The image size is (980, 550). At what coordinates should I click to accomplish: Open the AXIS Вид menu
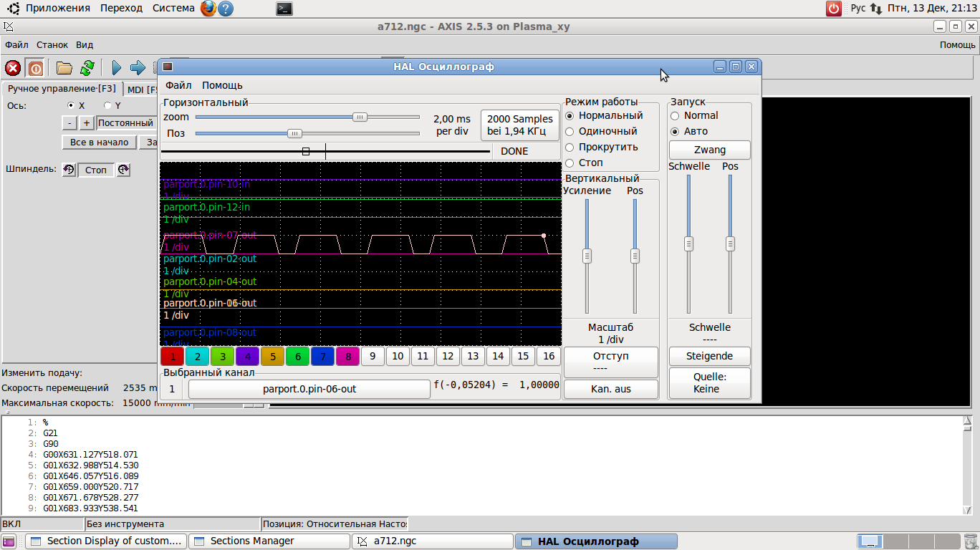(85, 44)
